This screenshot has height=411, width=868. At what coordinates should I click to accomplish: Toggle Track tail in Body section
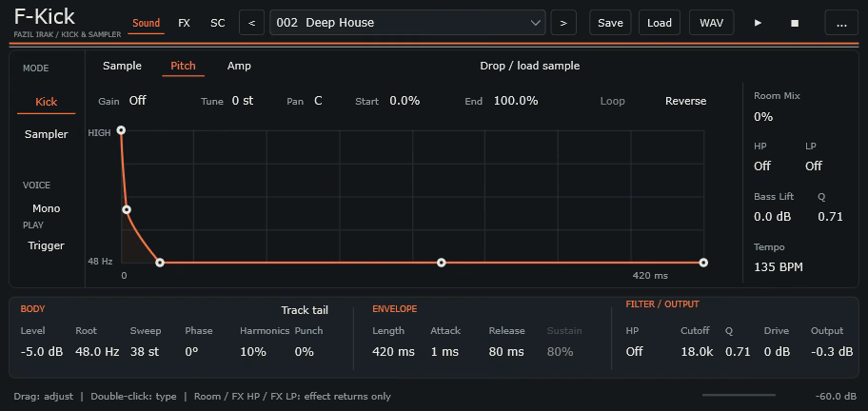[305, 310]
